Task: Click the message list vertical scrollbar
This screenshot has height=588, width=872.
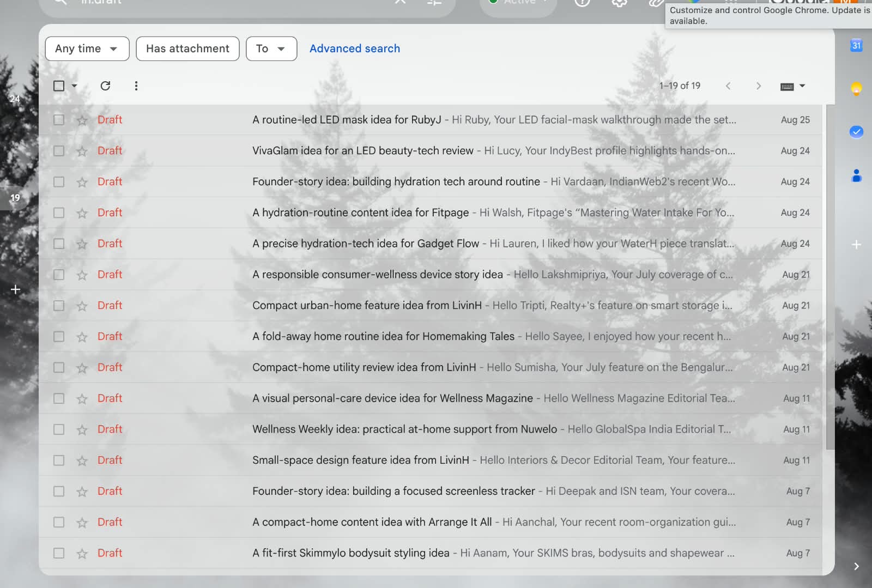Action: (x=830, y=277)
